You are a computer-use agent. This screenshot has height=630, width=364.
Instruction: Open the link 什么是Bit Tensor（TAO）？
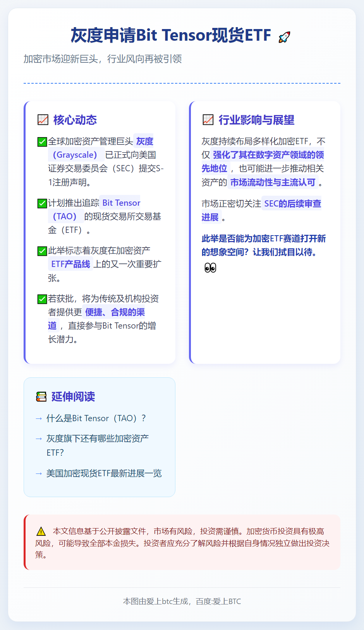coord(96,418)
